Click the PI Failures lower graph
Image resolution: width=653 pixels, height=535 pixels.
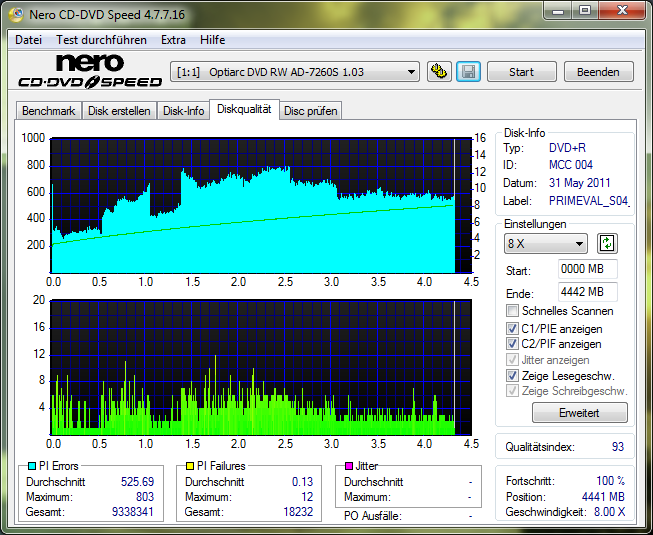pos(261,367)
